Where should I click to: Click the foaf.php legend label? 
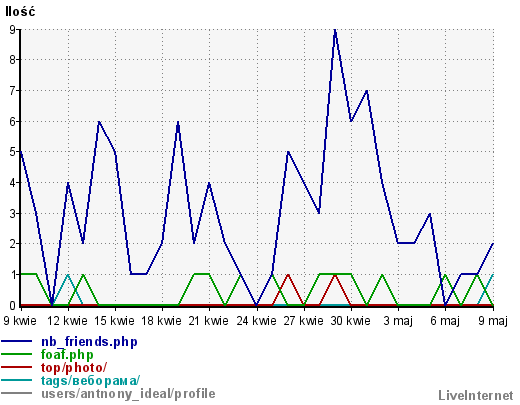pos(67,355)
